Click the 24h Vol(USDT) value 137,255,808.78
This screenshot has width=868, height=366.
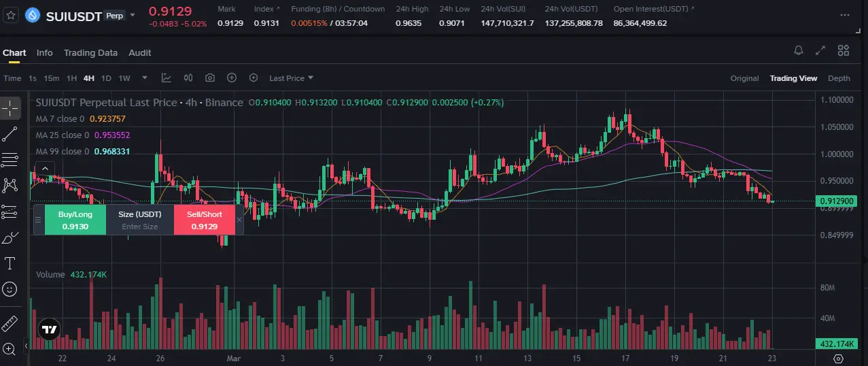(x=574, y=23)
